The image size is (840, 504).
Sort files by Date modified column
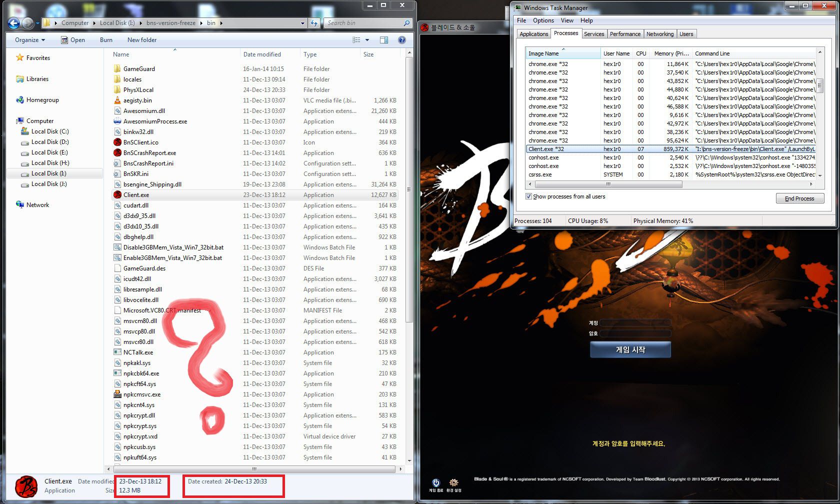click(x=269, y=54)
